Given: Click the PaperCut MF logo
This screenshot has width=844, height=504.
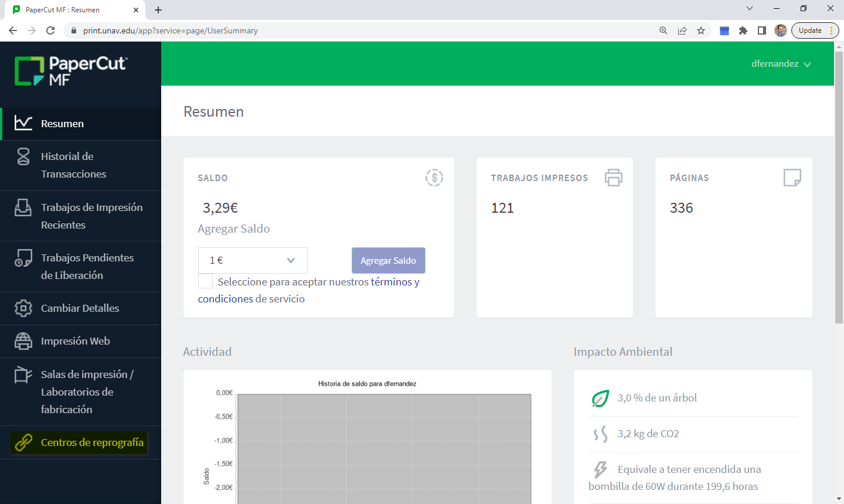Looking at the screenshot, I should pyautogui.click(x=71, y=71).
